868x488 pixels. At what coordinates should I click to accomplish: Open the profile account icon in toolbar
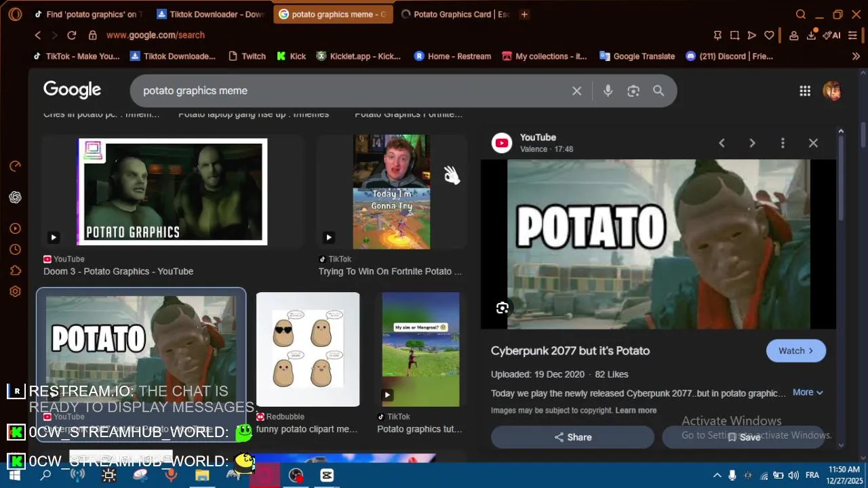[793, 35]
